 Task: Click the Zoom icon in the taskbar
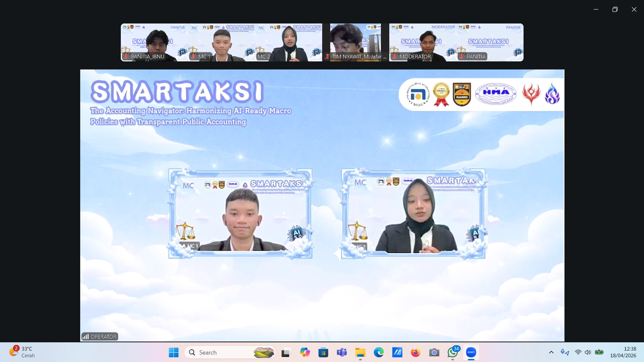[471, 352]
